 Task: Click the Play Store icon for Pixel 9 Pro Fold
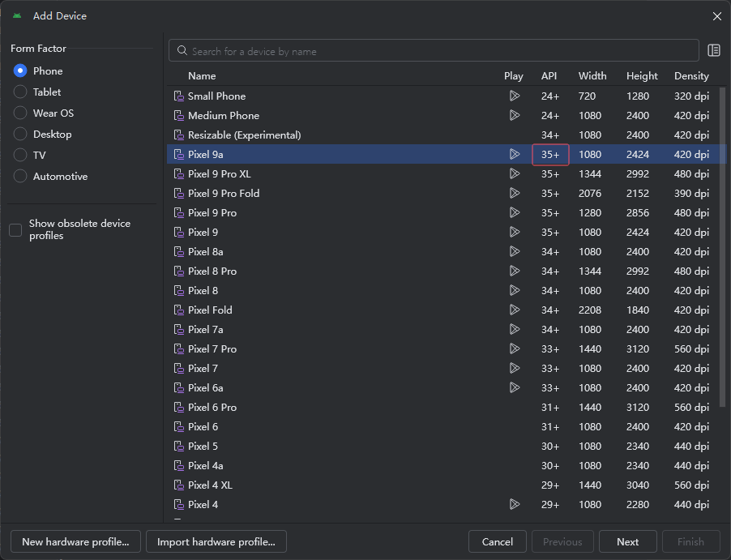515,193
